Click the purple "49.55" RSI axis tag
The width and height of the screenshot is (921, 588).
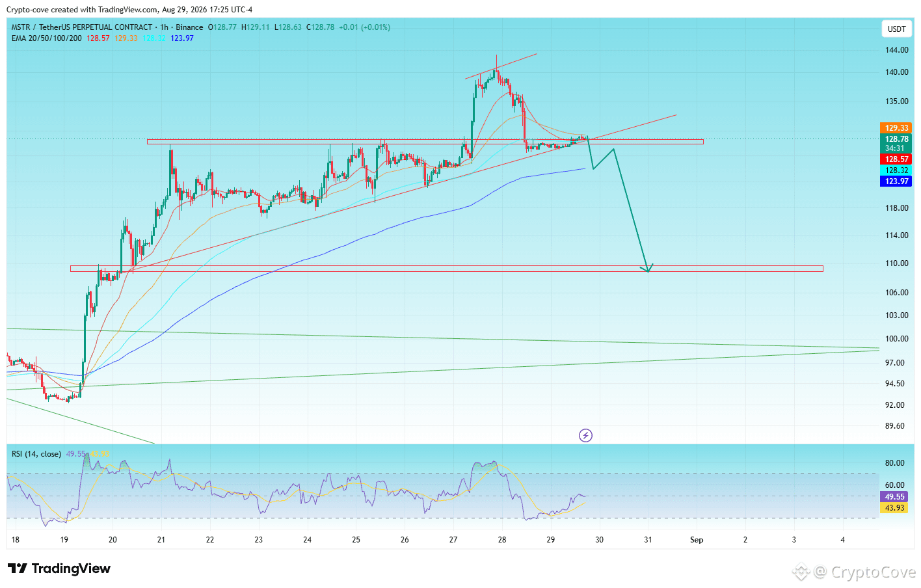(x=895, y=497)
